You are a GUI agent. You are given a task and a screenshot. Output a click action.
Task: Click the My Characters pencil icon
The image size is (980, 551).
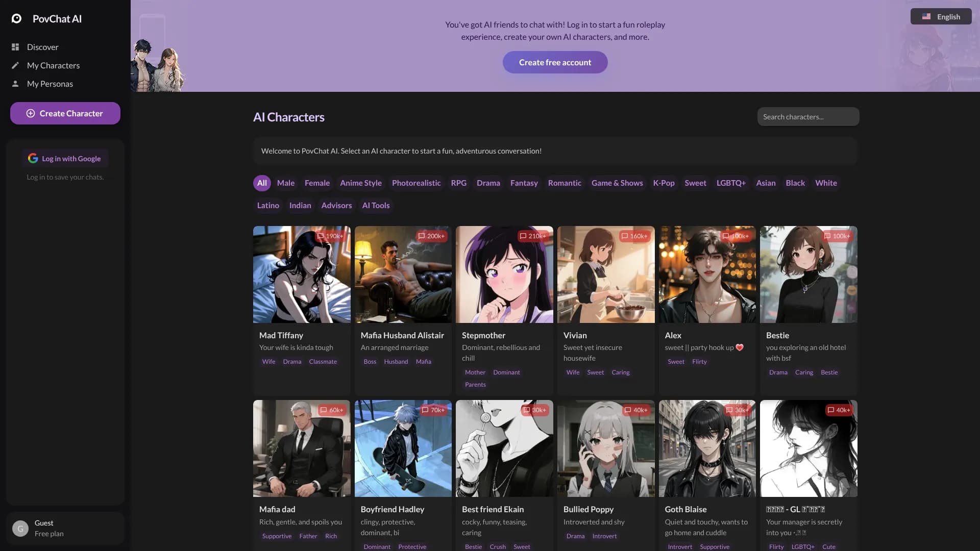(15, 65)
